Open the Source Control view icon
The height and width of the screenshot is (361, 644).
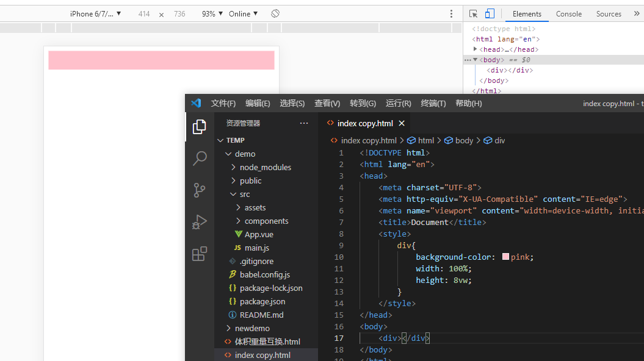coord(200,190)
